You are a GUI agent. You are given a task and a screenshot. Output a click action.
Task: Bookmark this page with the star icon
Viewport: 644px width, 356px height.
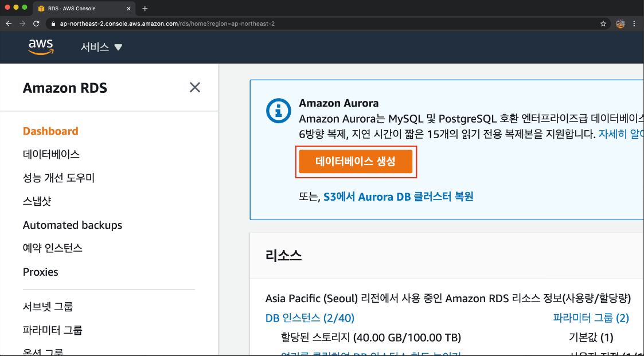pyautogui.click(x=603, y=24)
